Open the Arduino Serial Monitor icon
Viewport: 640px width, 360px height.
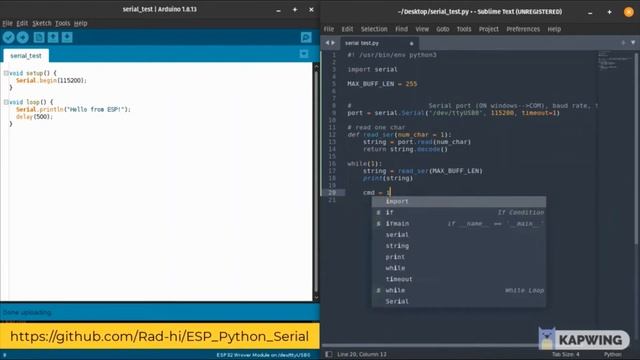pos(306,38)
